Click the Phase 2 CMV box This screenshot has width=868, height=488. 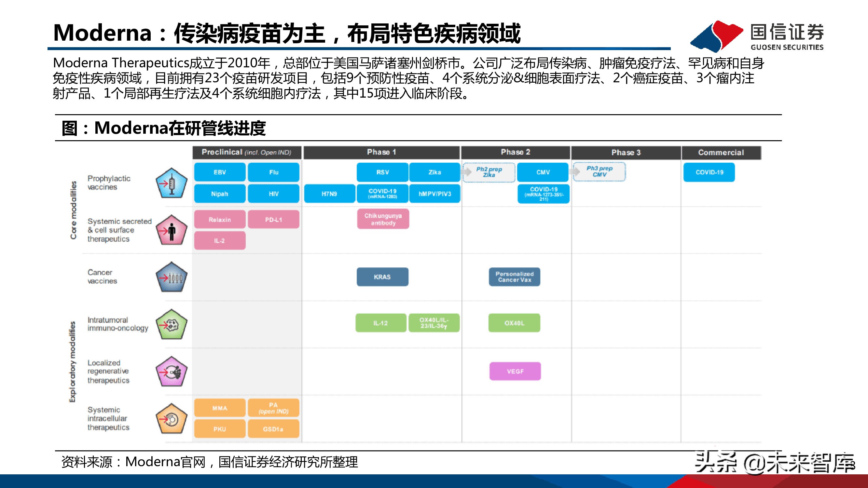tap(543, 172)
